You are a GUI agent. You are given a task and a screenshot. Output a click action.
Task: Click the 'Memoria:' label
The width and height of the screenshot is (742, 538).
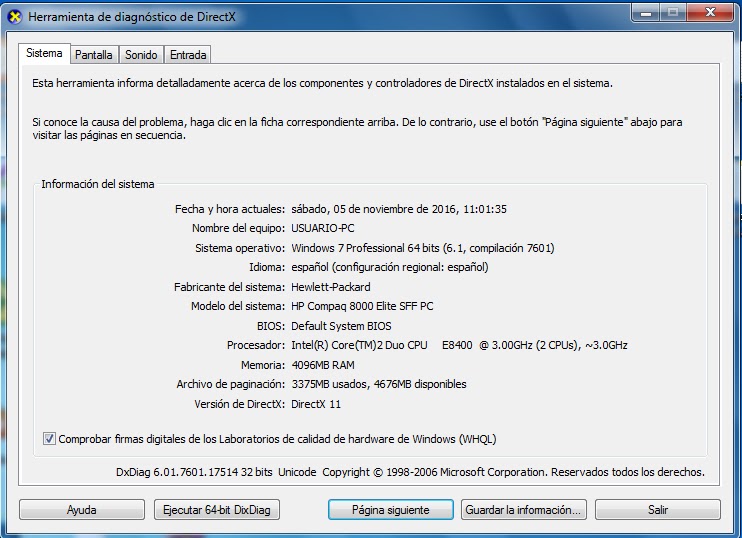[x=263, y=365]
